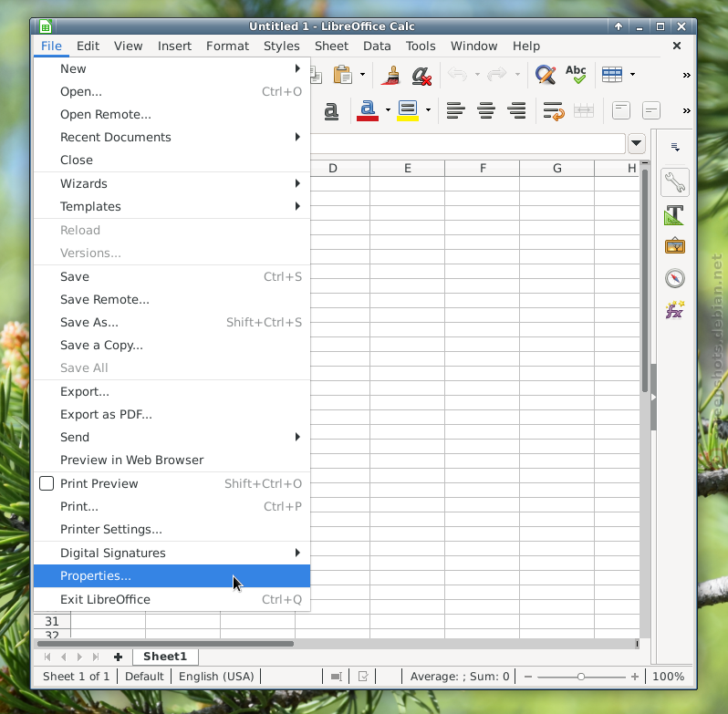Apply the red font color icon

click(368, 111)
